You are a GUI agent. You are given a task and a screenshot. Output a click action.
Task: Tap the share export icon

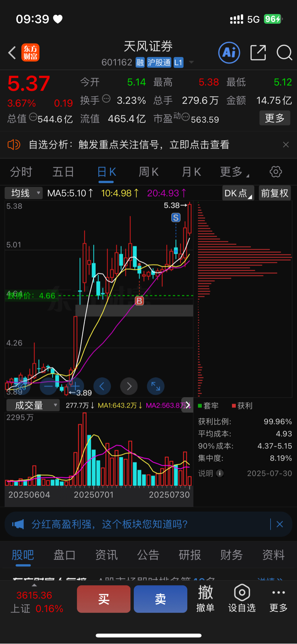pyautogui.click(x=258, y=52)
